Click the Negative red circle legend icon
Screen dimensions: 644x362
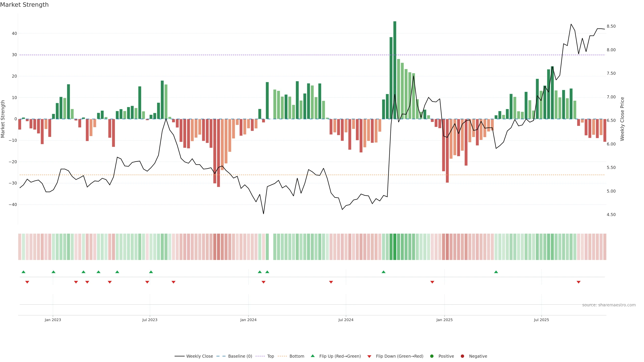462,356
